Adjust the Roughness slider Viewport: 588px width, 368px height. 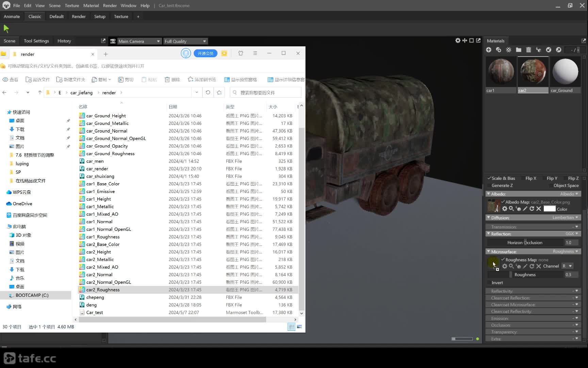coord(525,275)
